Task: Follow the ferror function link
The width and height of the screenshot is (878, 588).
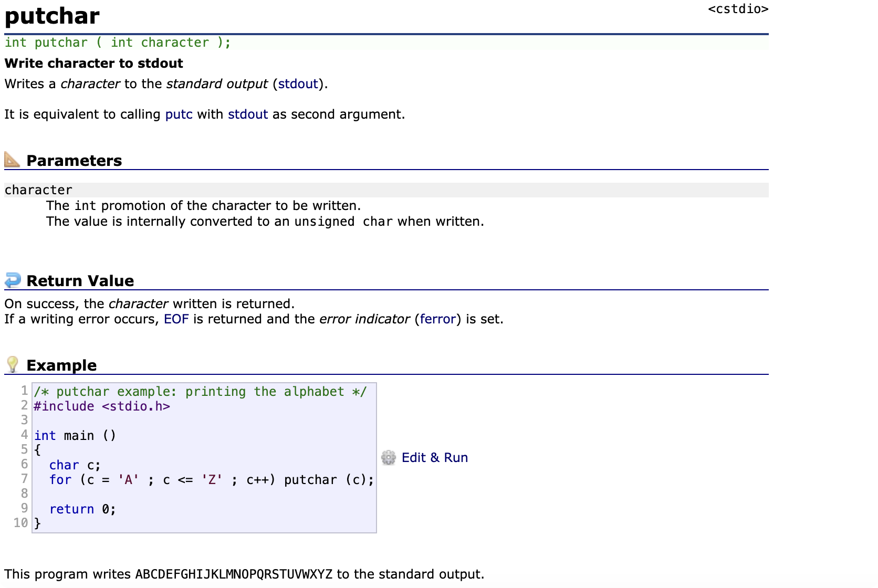Action: pyautogui.click(x=437, y=319)
